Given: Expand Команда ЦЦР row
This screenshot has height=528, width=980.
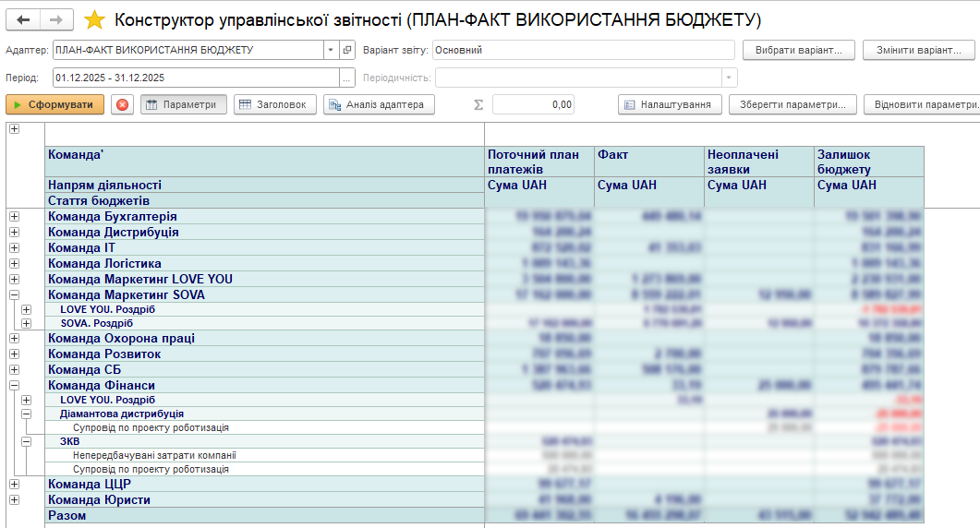Looking at the screenshot, I should (x=15, y=485).
